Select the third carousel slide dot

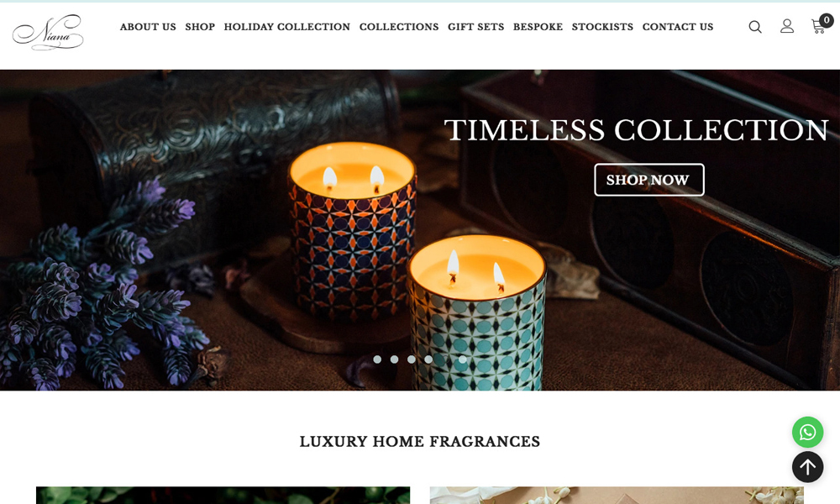412,360
